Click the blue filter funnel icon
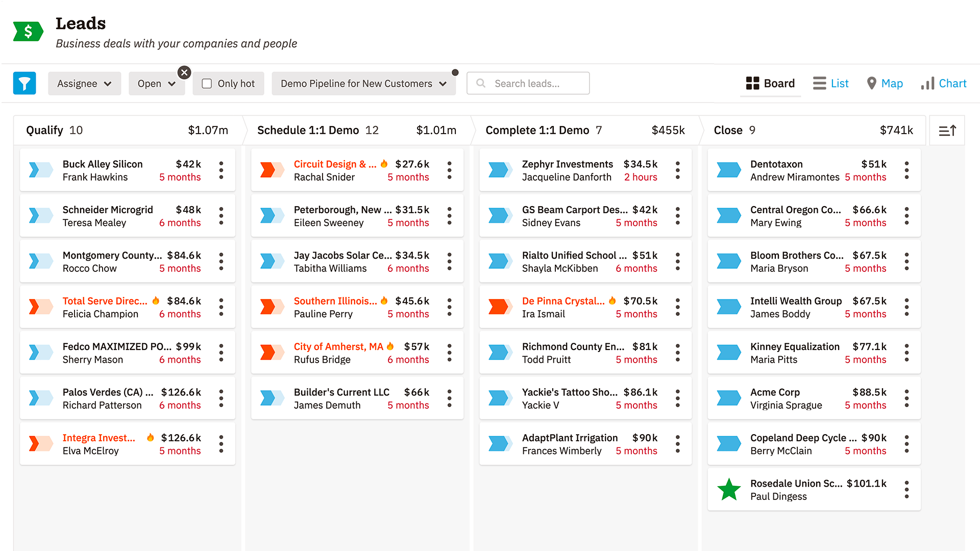 point(24,83)
